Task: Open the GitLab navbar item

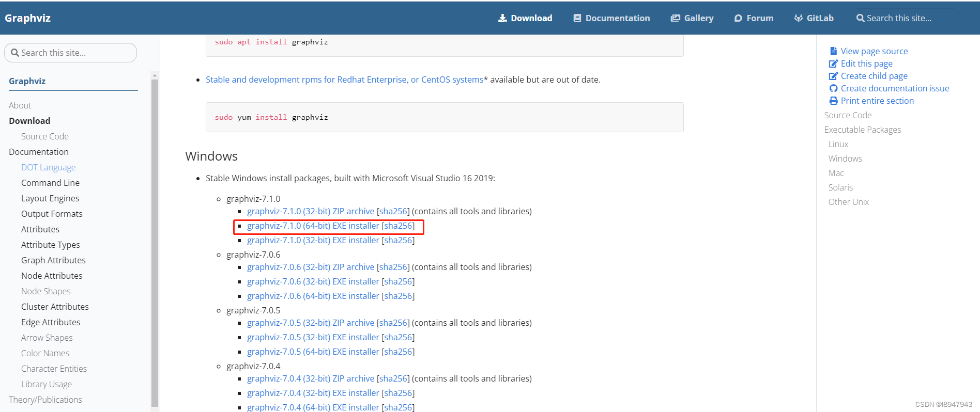Action: point(814,18)
